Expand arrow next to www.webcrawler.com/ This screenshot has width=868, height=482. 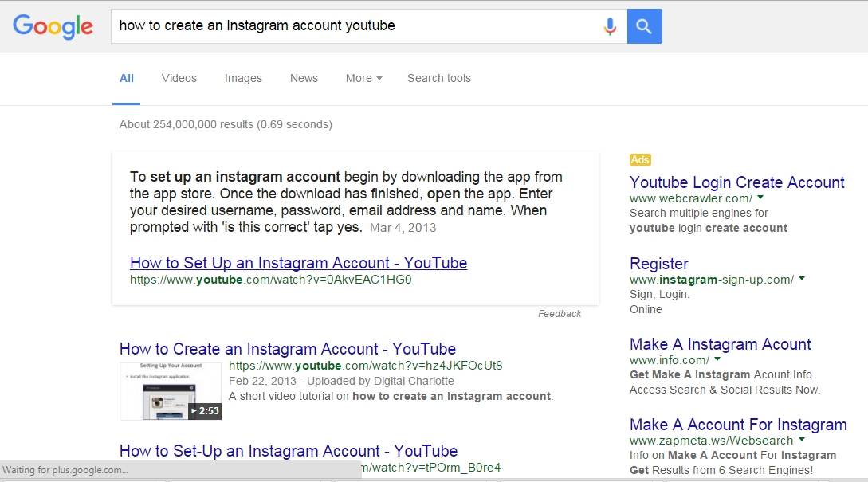(x=760, y=197)
